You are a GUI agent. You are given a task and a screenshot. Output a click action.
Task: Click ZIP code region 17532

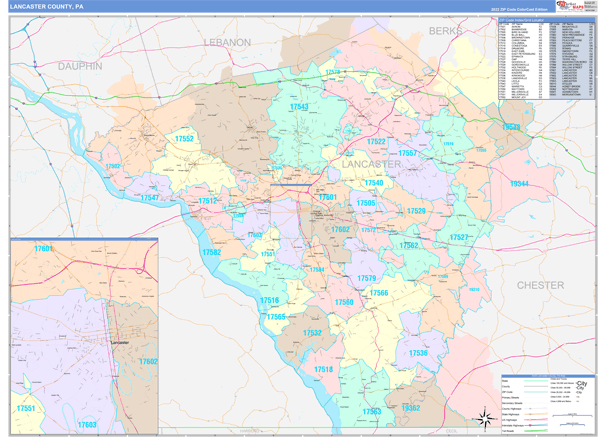coord(312,333)
